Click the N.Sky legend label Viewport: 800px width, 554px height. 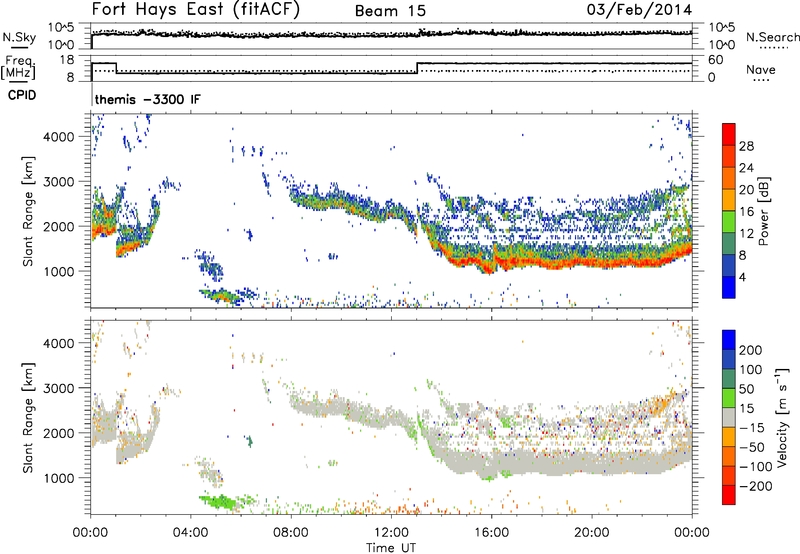pyautogui.click(x=19, y=37)
